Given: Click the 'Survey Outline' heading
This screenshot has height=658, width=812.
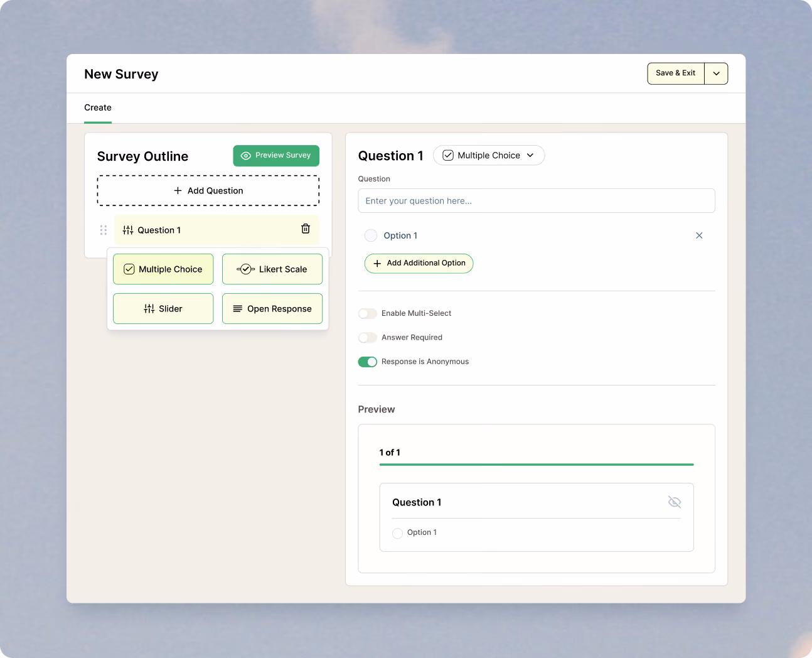Looking at the screenshot, I should click(142, 156).
